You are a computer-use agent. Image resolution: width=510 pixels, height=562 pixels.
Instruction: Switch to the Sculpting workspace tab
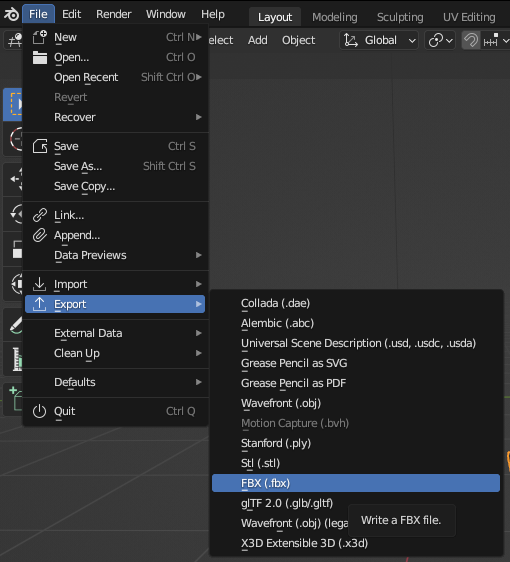400,17
